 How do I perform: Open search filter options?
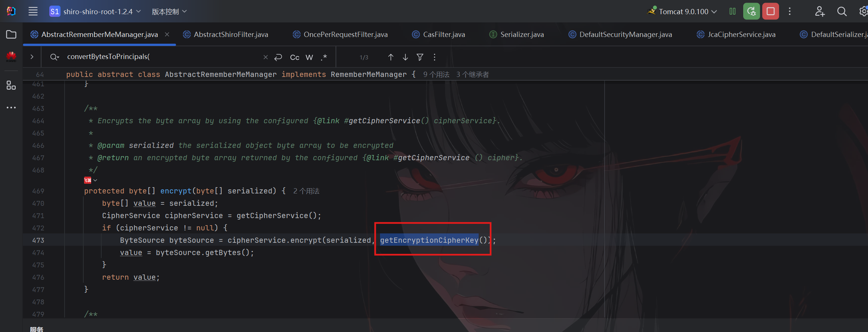coord(420,57)
